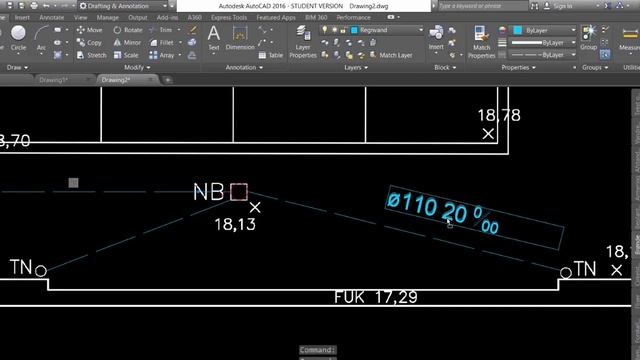Open the Performance tab
This screenshot has height=360, width=640.
pyautogui.click(x=353, y=18)
